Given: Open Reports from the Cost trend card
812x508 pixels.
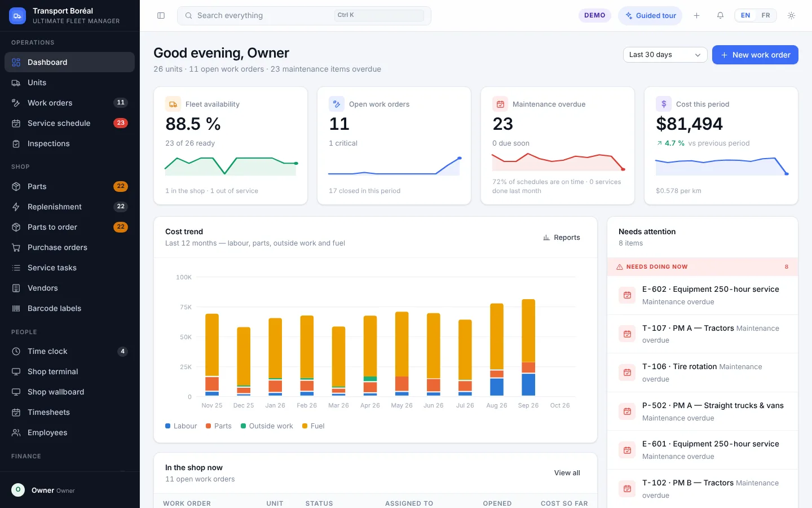Looking at the screenshot, I should 562,238.
